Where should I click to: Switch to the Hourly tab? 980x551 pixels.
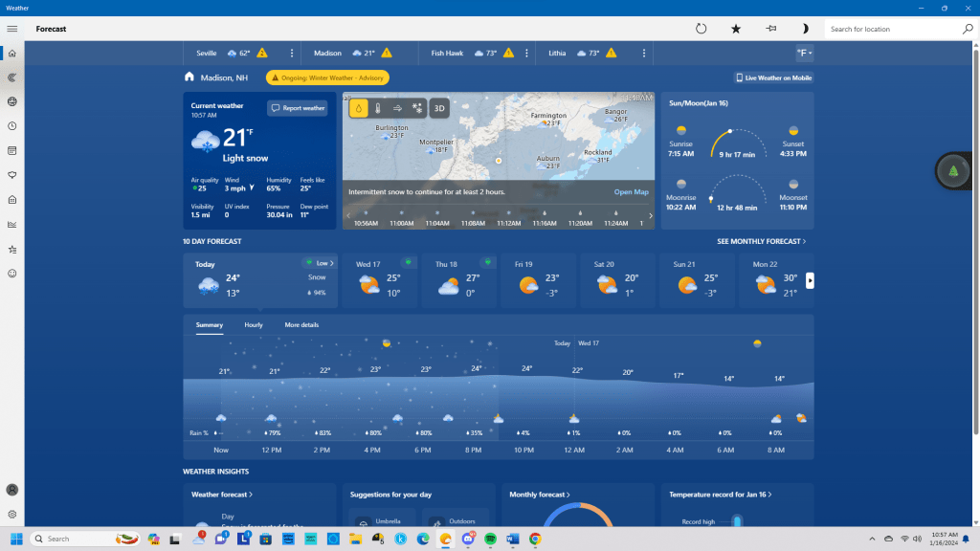[x=254, y=325]
